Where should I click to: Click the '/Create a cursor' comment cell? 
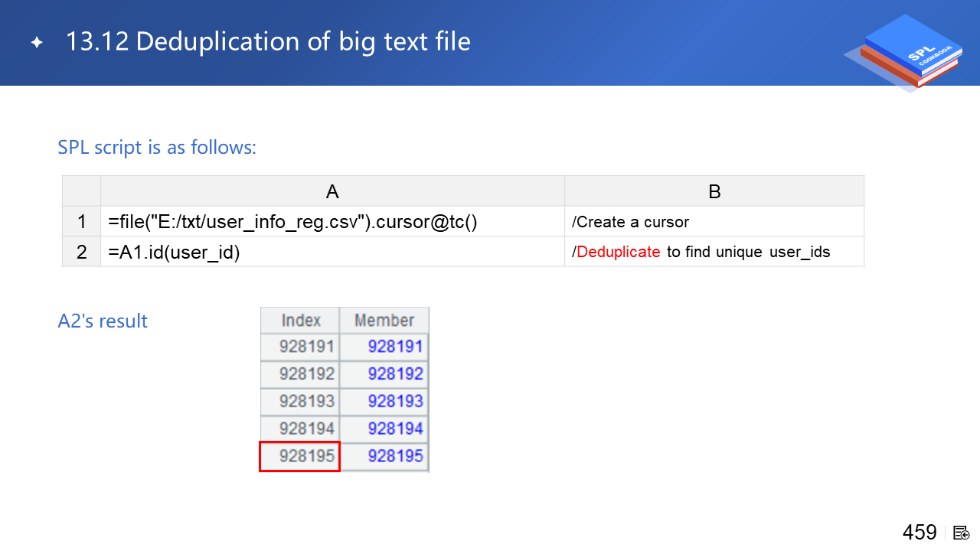pos(714,222)
